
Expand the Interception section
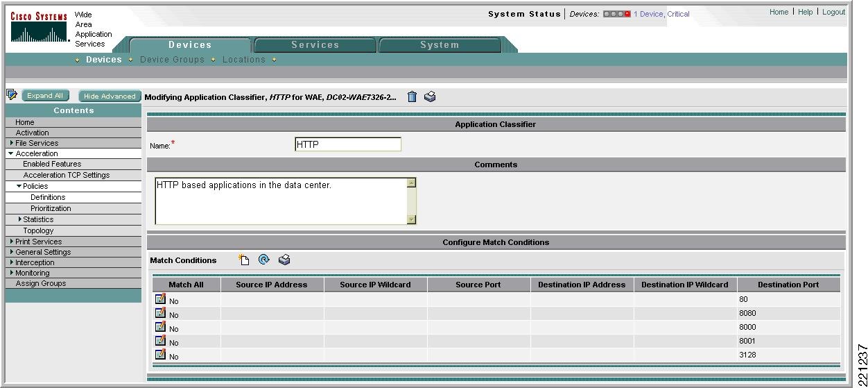(12, 262)
